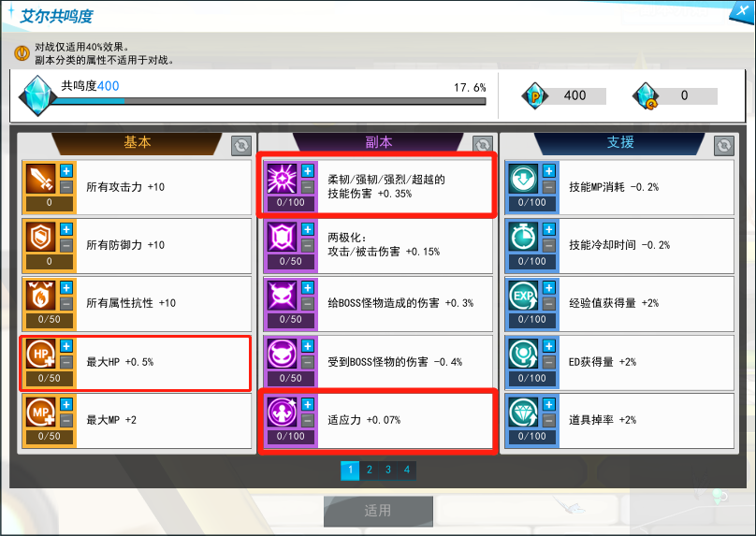
Task: Go to page 4
Action: click(x=407, y=470)
